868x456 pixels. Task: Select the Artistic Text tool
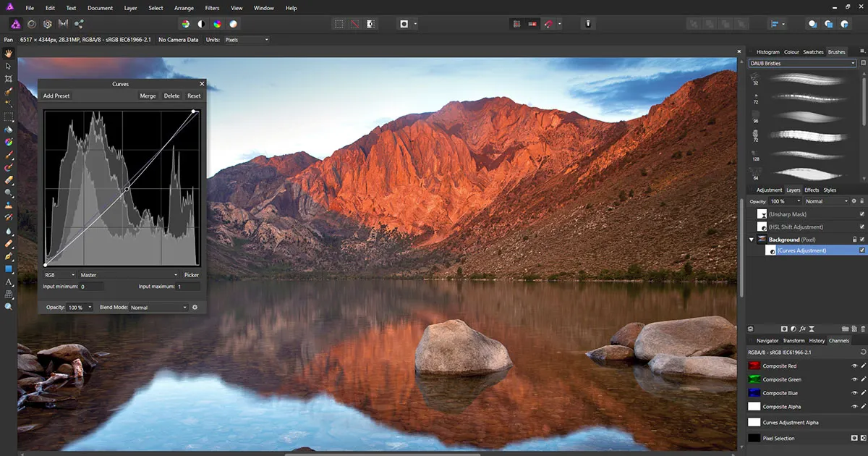(x=9, y=282)
